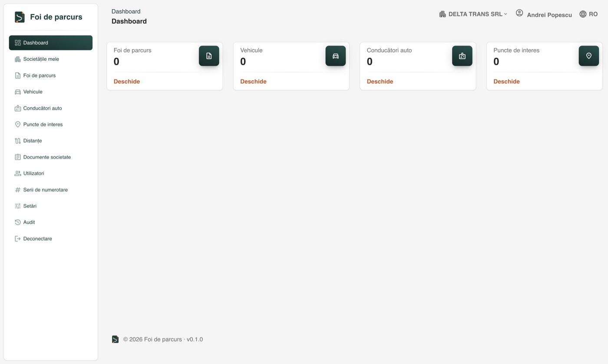Viewport: 608px width, 364px height.
Task: Click the Deconectare logout icon
Action: pos(18,238)
